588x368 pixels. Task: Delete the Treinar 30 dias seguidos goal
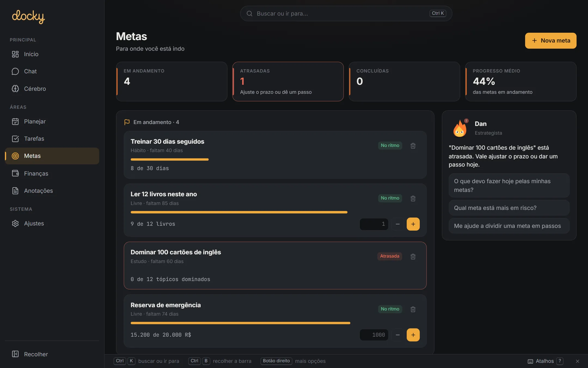point(413,146)
